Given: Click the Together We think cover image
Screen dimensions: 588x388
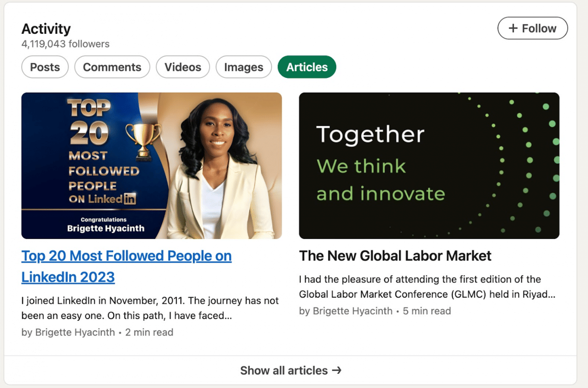Looking at the screenshot, I should pos(429,165).
